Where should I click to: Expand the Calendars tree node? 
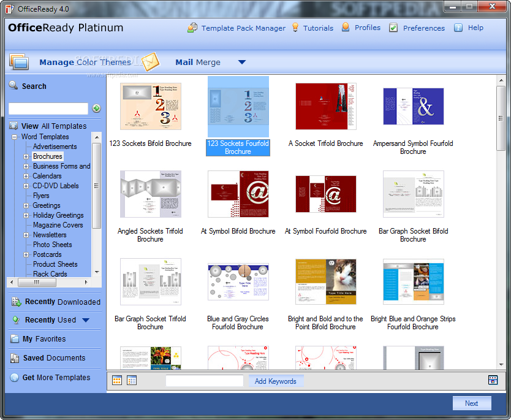(26, 176)
